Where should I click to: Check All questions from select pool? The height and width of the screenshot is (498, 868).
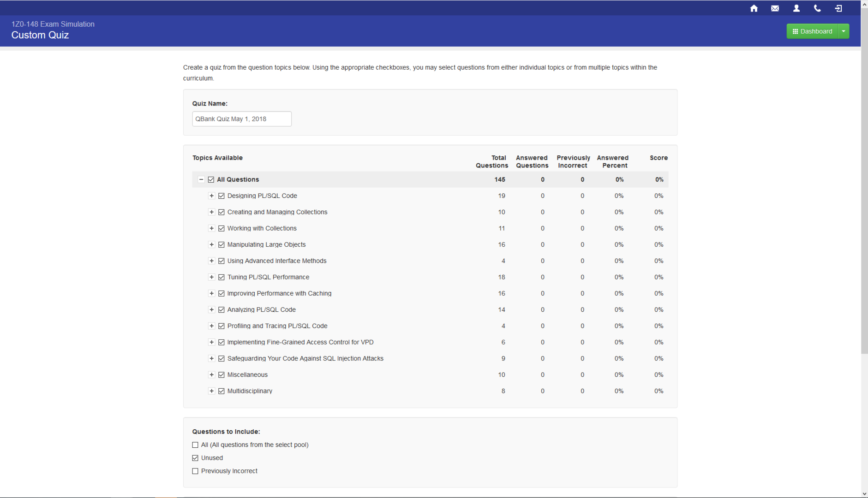tap(195, 445)
